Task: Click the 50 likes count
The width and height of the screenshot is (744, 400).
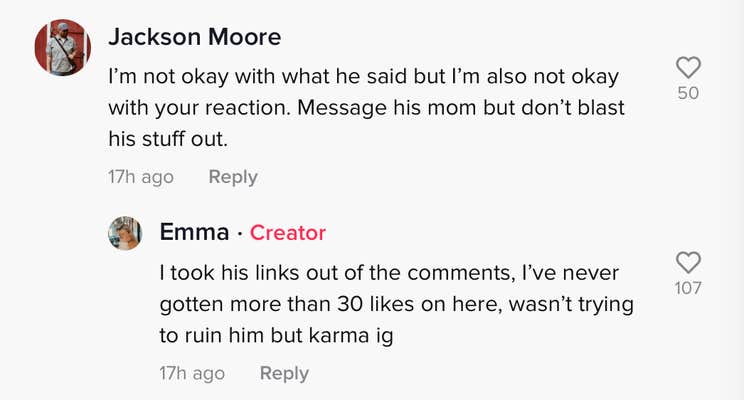Action: pos(688,93)
